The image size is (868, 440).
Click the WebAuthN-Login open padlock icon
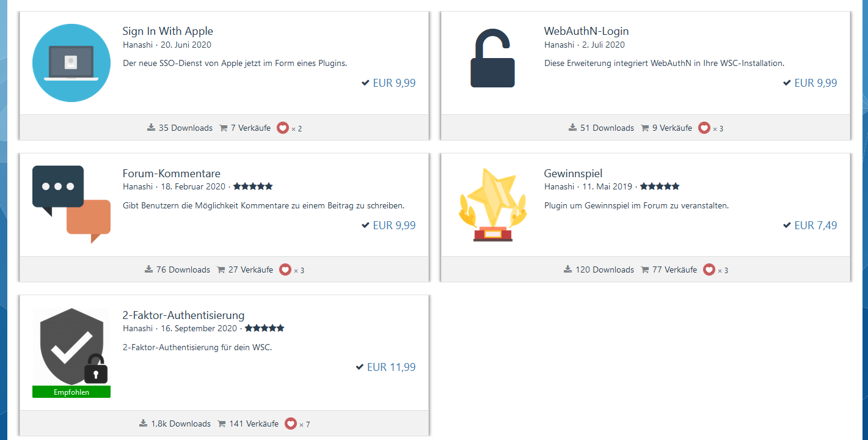(492, 60)
